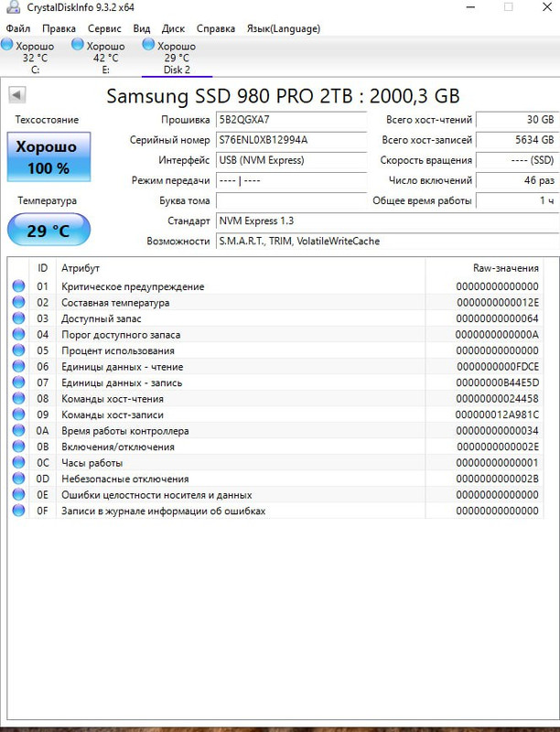Click the serial number field S76ENL0XB12994A

pos(292,140)
